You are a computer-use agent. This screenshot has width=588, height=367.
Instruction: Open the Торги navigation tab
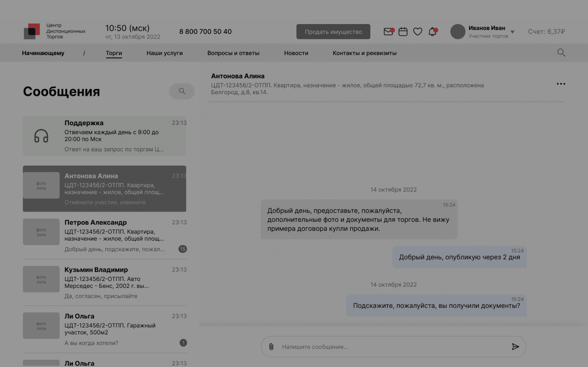114,53
